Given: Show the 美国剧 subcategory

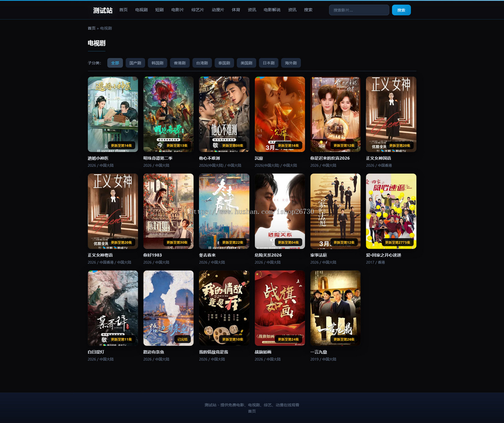Looking at the screenshot, I should (x=246, y=63).
